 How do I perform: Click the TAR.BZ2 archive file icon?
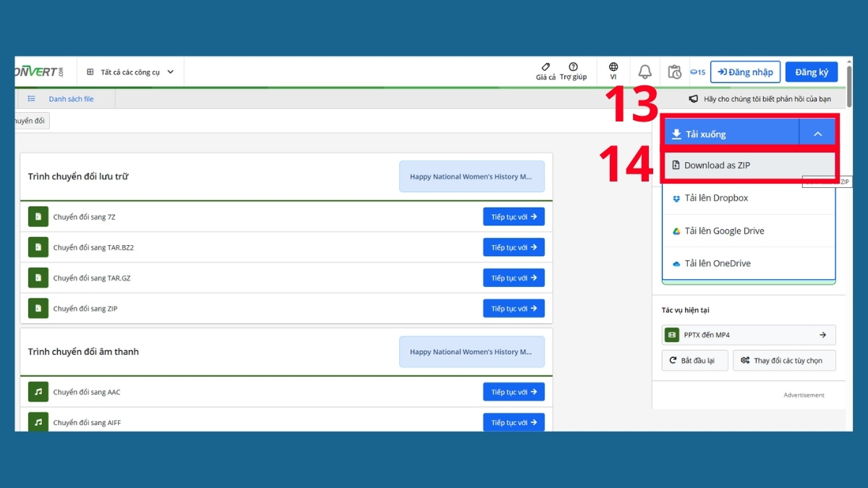coord(38,247)
